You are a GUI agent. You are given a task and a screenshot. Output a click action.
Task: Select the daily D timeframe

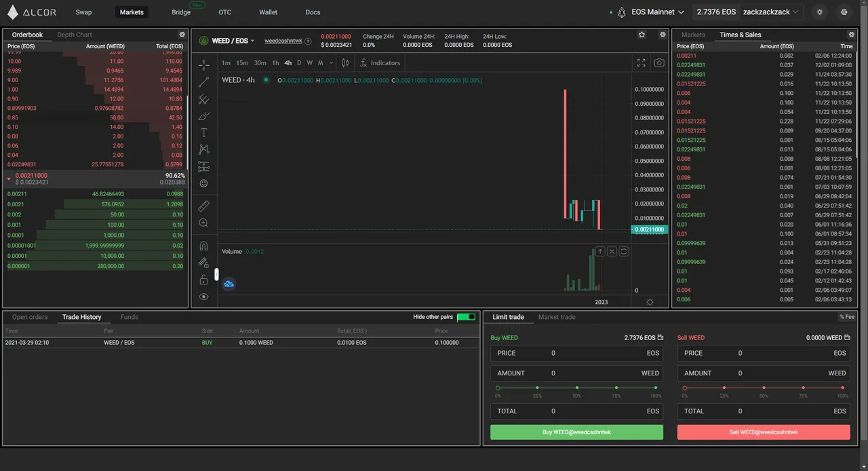299,62
